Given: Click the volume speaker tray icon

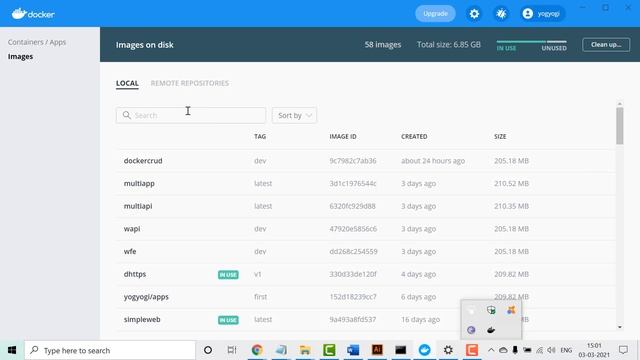Looking at the screenshot, I should pyautogui.click(x=551, y=350).
